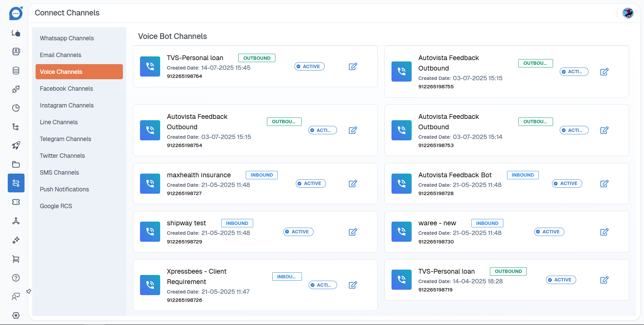Click INBOUND tag on shipway test

pyautogui.click(x=237, y=223)
